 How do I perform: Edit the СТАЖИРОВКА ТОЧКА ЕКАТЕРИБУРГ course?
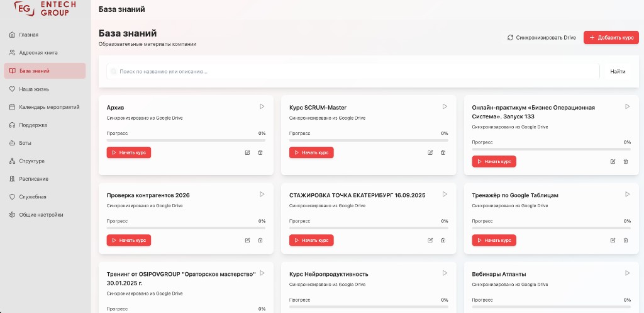pos(430,240)
